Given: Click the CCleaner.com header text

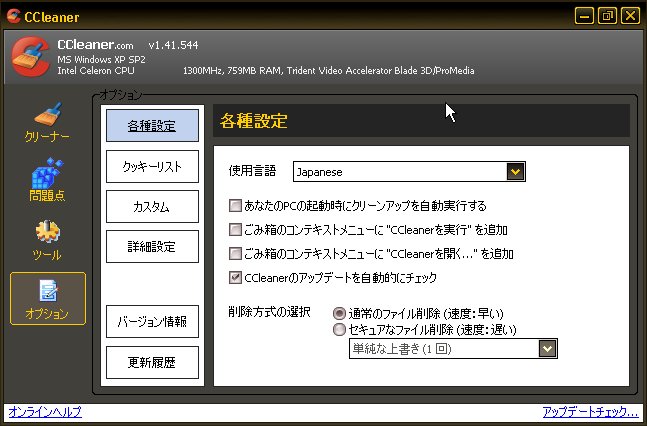Looking at the screenshot, I should pyautogui.click(x=95, y=45).
